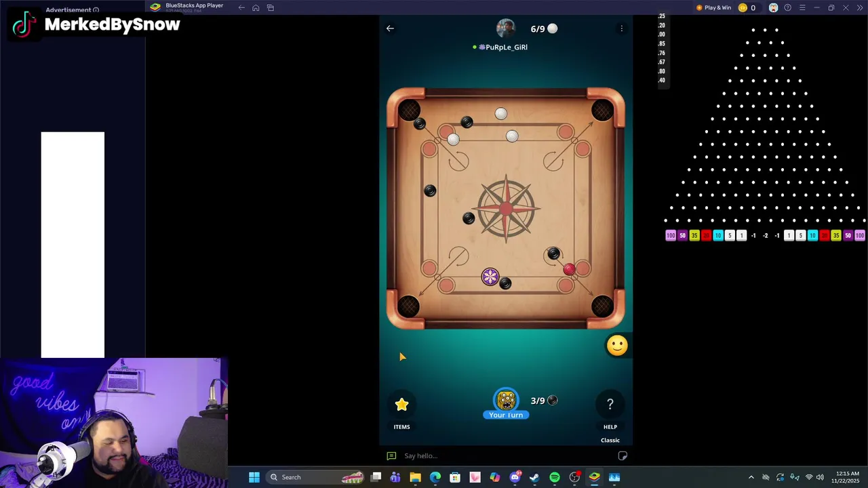868x488 pixels.
Task: Open the emoji smiley reactions button
Action: pyautogui.click(x=617, y=346)
